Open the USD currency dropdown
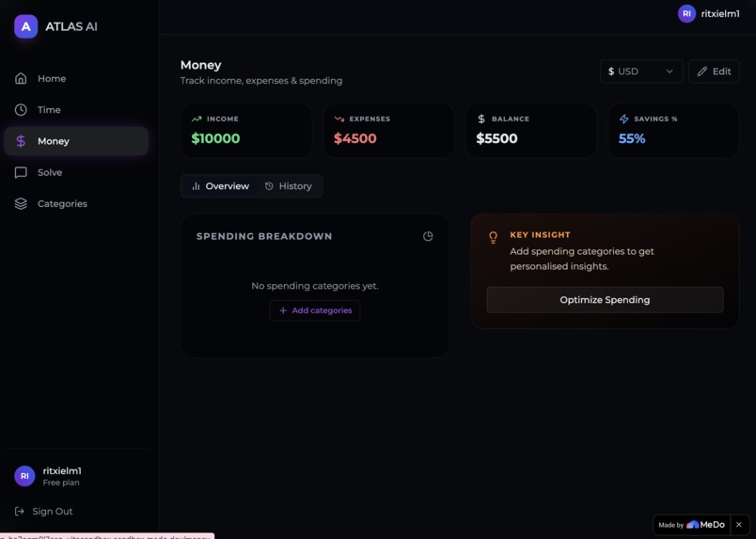The width and height of the screenshot is (756, 539). coord(641,71)
